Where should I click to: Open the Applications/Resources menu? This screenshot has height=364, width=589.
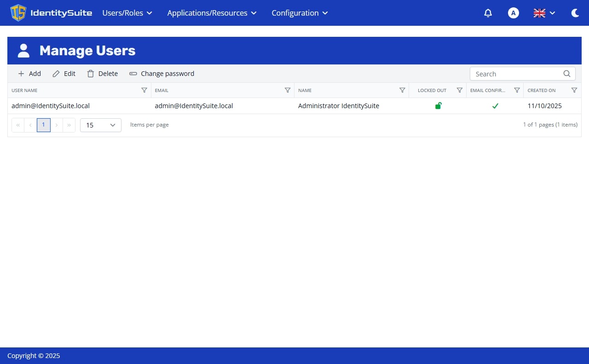pyautogui.click(x=211, y=13)
